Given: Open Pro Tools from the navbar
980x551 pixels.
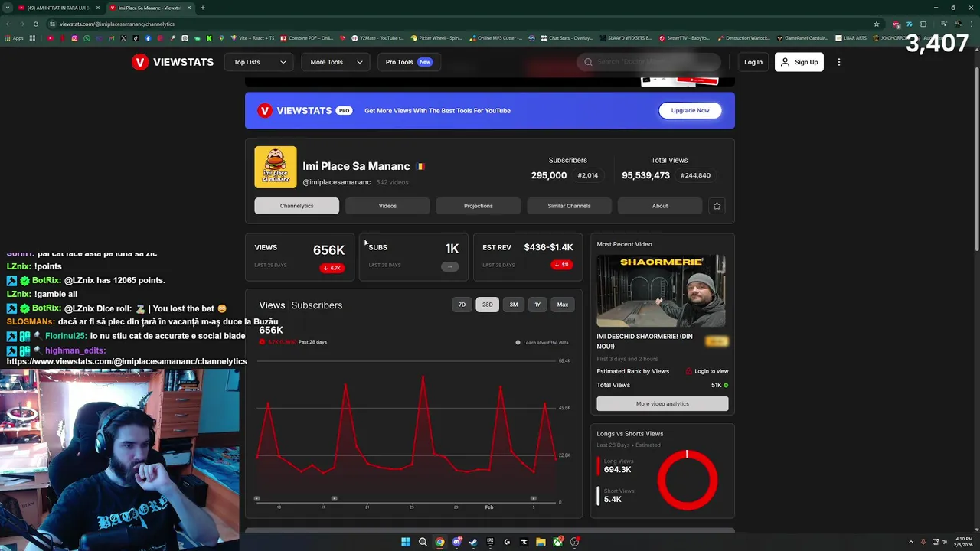Looking at the screenshot, I should 407,62.
